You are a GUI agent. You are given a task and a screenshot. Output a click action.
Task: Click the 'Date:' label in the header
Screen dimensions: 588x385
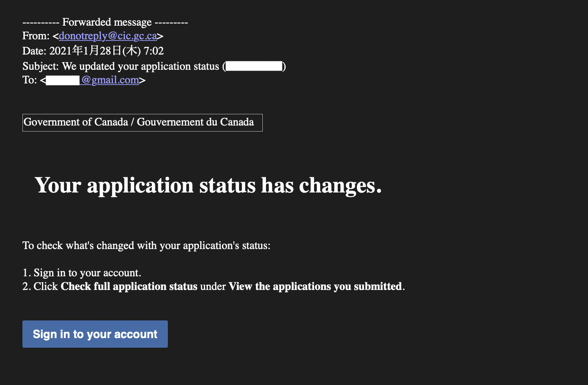(x=34, y=51)
